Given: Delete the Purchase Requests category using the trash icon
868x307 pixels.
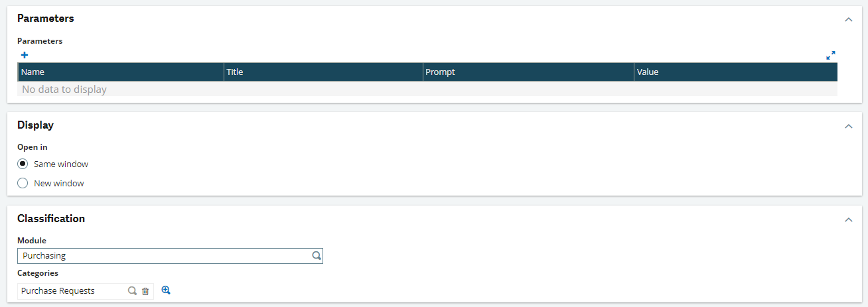Looking at the screenshot, I should click(145, 291).
